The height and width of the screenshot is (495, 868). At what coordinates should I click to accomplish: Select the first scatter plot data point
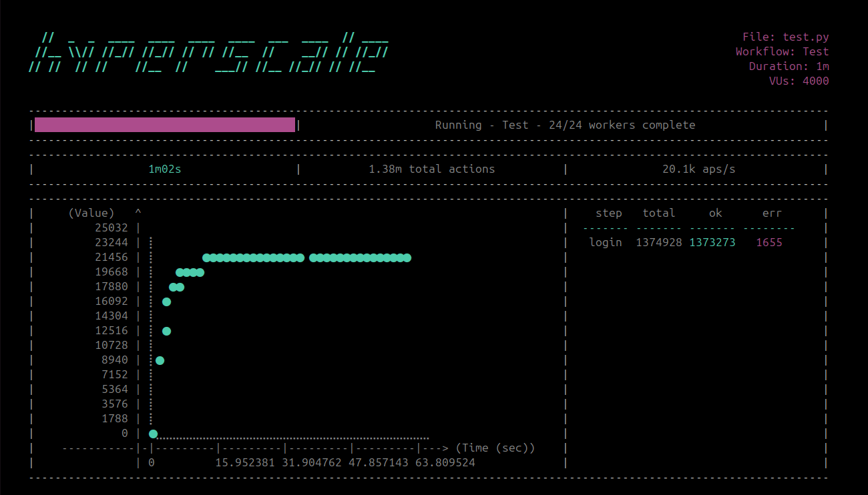click(x=154, y=434)
